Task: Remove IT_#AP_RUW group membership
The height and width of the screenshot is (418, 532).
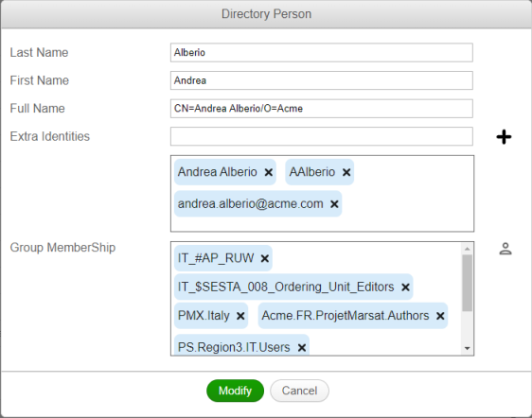Action: tap(265, 259)
